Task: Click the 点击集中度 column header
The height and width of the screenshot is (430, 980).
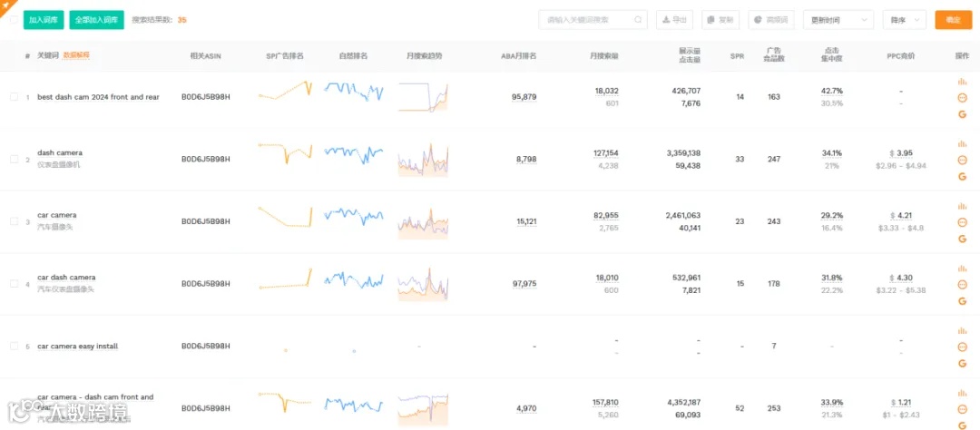Action: pos(832,55)
